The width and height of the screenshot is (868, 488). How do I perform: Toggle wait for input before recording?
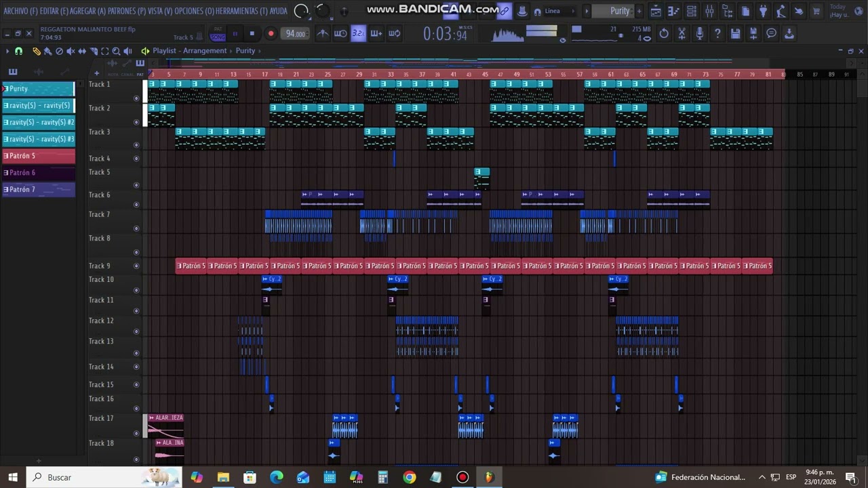[340, 33]
